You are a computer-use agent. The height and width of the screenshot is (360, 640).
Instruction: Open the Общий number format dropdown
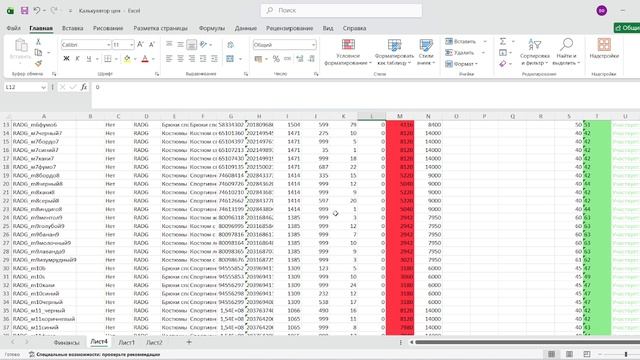click(x=313, y=44)
